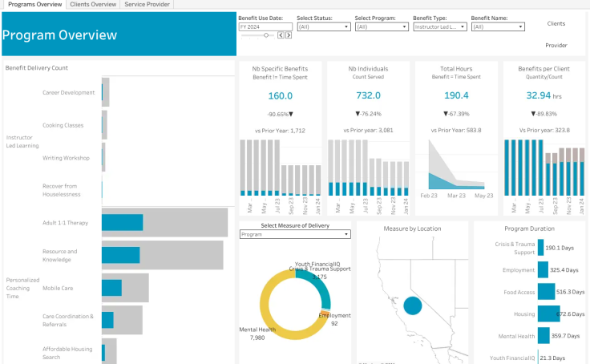Select the orange Employment donut segment
The height and width of the screenshot is (364, 590).
325,313
